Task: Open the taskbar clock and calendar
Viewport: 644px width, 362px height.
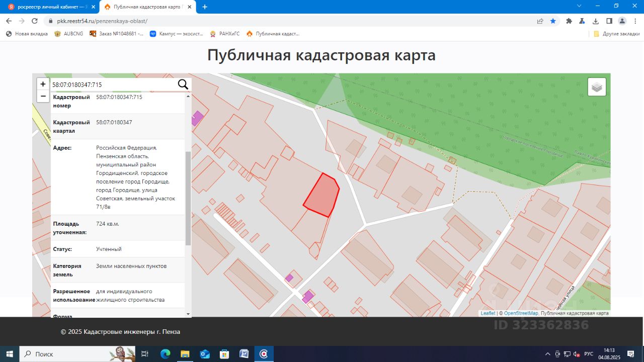Action: [609, 354]
